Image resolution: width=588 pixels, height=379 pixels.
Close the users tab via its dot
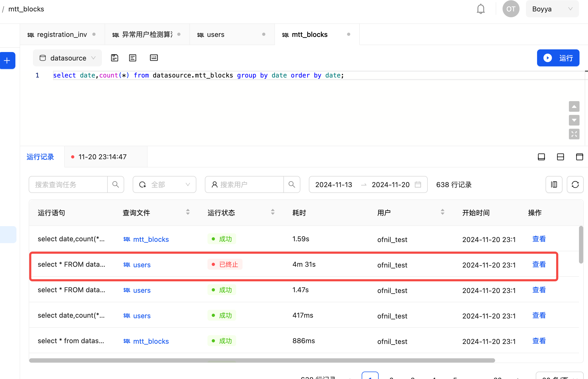click(264, 34)
